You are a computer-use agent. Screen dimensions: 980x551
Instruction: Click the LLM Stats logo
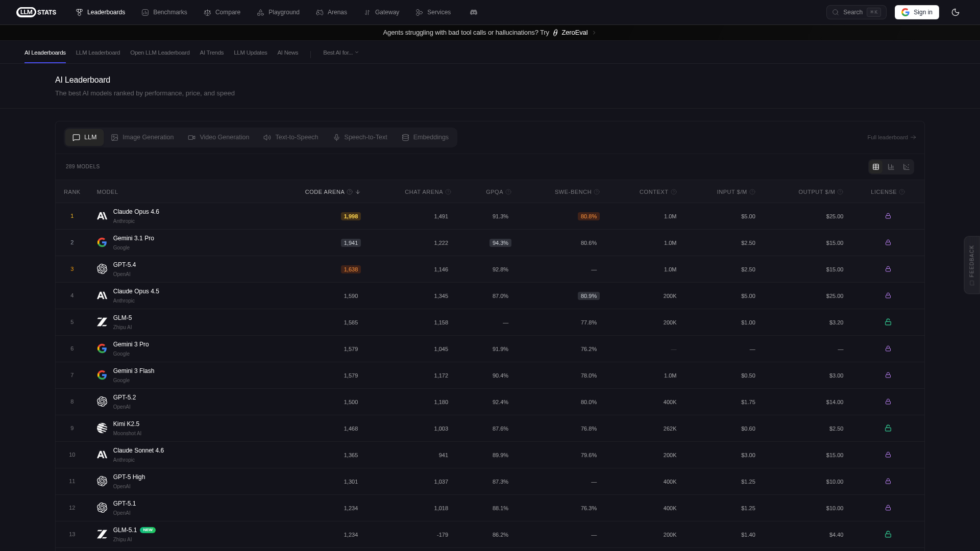[x=36, y=12]
